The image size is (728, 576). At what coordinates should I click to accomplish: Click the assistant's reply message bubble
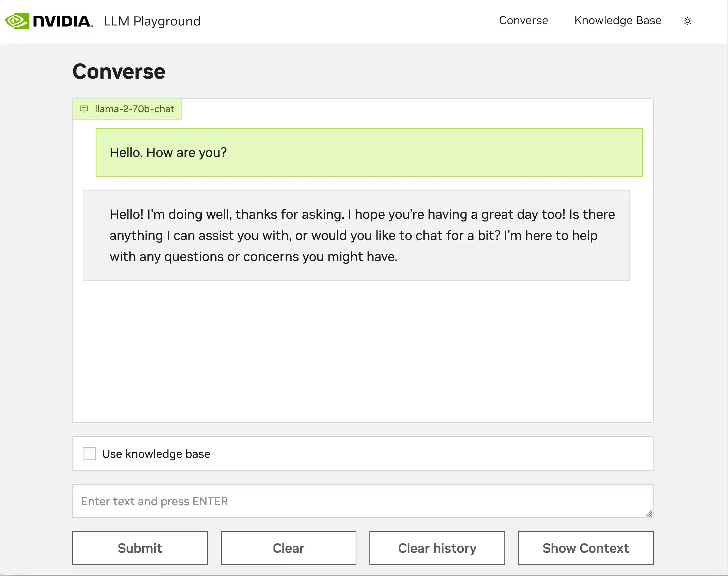pyautogui.click(x=356, y=235)
